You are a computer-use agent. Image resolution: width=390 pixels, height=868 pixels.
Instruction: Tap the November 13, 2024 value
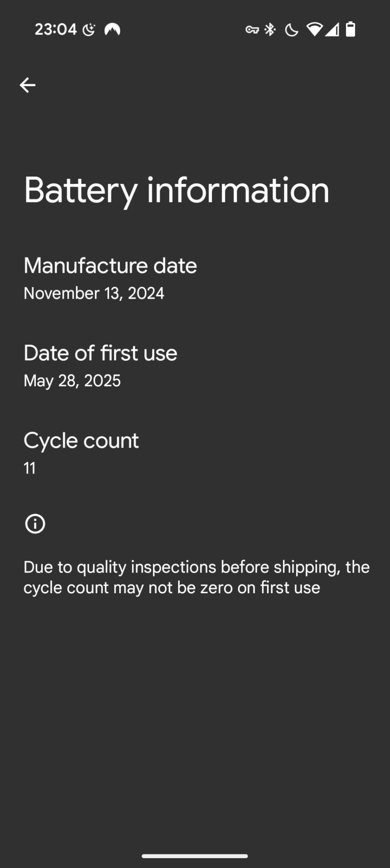(x=94, y=293)
